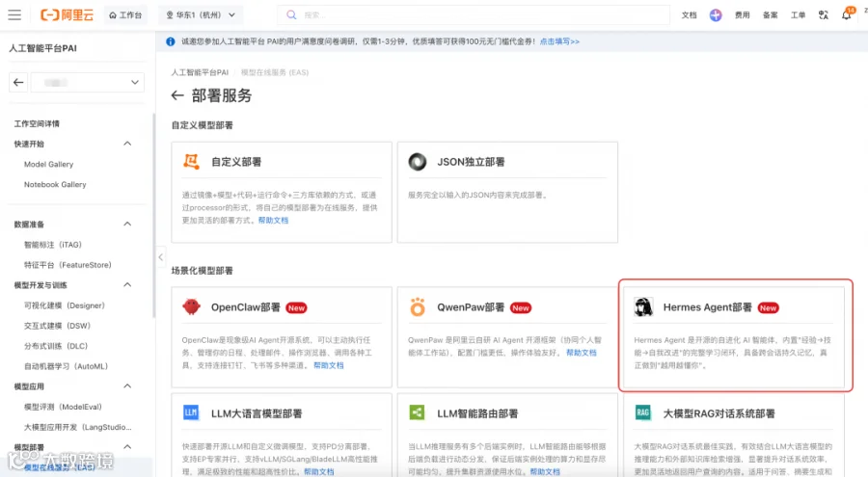
Task: Collapse sidebar with the edge handle
Action: click(x=160, y=257)
